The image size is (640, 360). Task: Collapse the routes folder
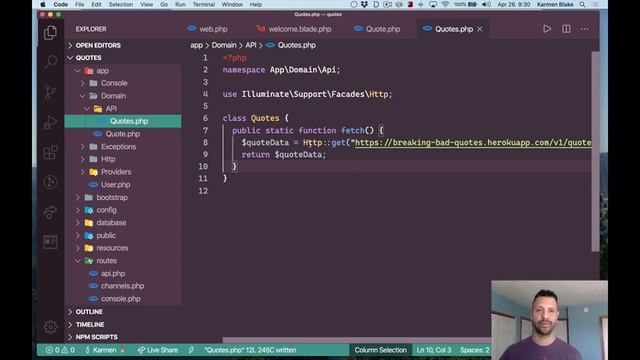click(106, 260)
